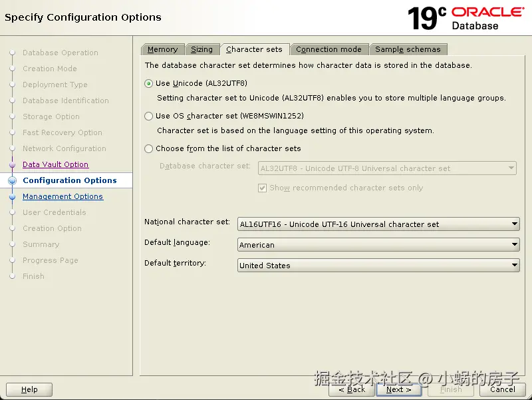The width and height of the screenshot is (532, 400).
Task: Click the 'Character set is based on' description
Action: pos(295,130)
